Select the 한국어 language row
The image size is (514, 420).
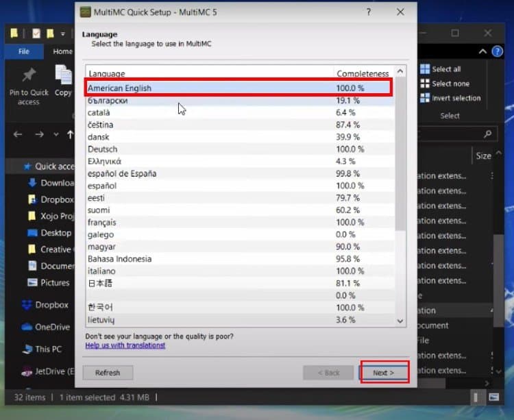(x=241, y=308)
